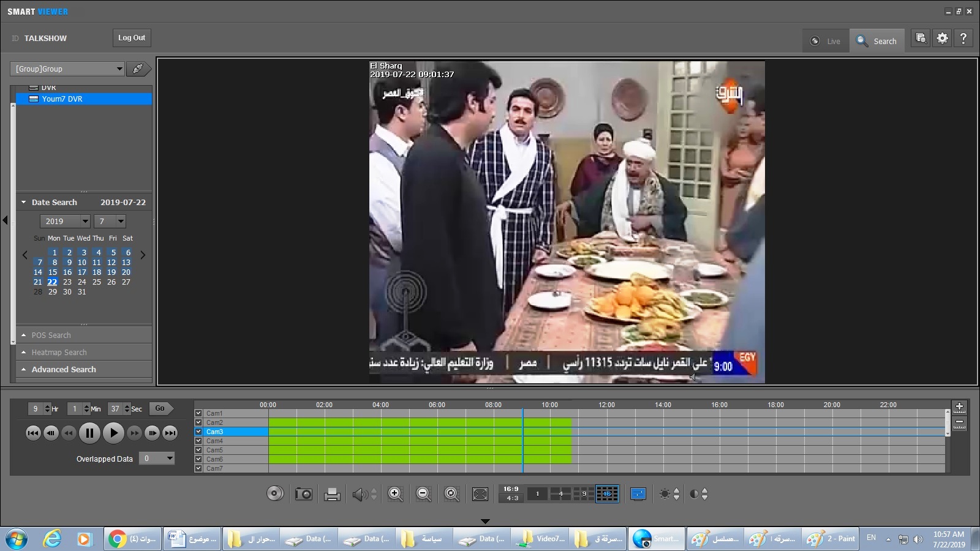Viewport: 980px width, 551px height.
Task: Go to next month in calendar
Action: pos(143,255)
